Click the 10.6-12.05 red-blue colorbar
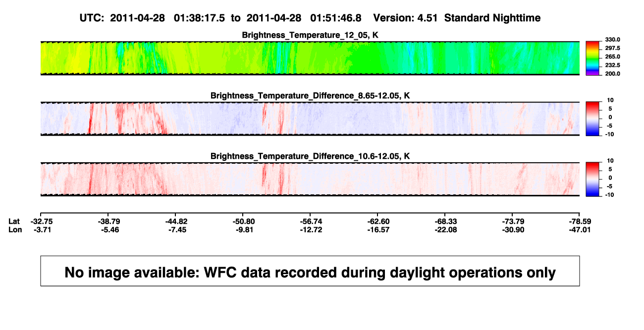This screenshot has height=330, width=644. tap(592, 179)
